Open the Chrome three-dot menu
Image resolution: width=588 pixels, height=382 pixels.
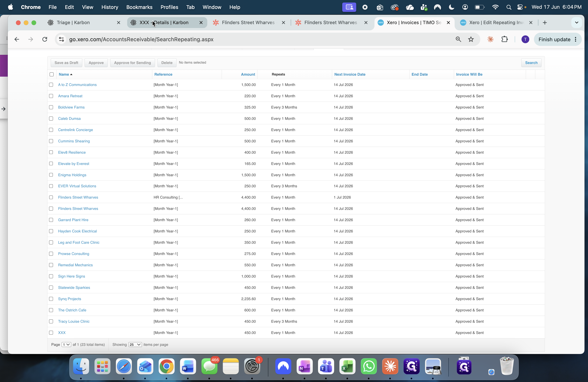coord(576,39)
